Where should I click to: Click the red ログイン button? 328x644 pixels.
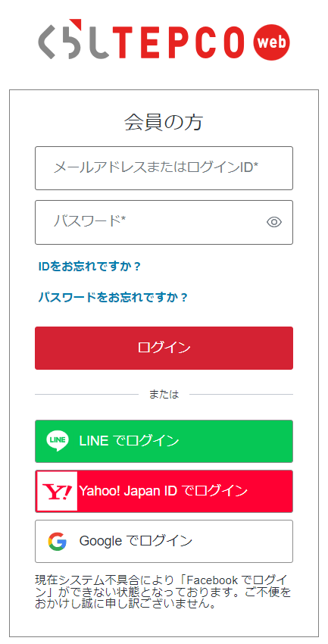tap(164, 348)
